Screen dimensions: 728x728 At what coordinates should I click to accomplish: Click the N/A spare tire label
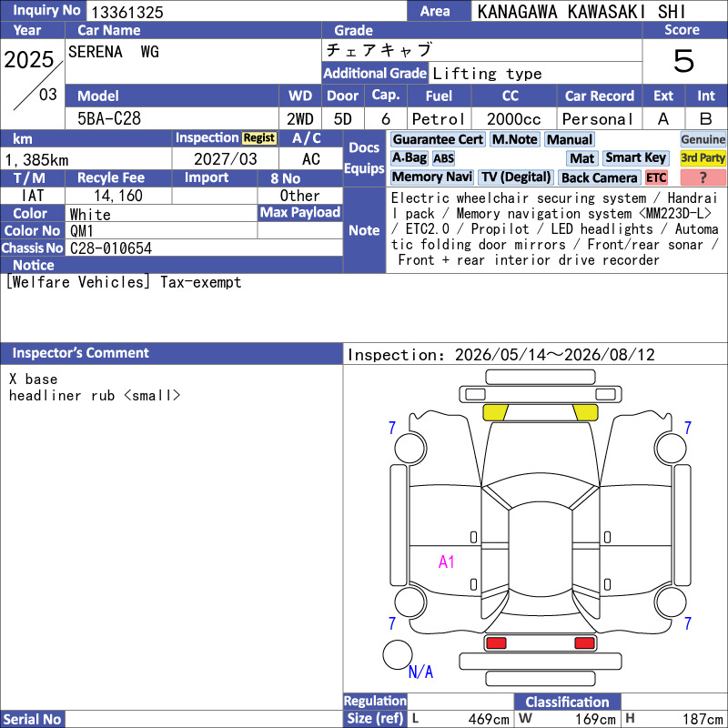tap(420, 672)
